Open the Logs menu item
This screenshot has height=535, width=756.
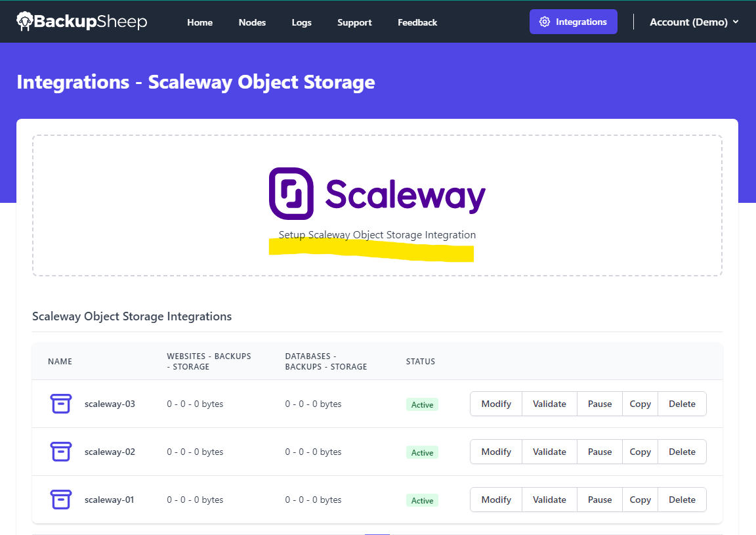[x=301, y=23]
